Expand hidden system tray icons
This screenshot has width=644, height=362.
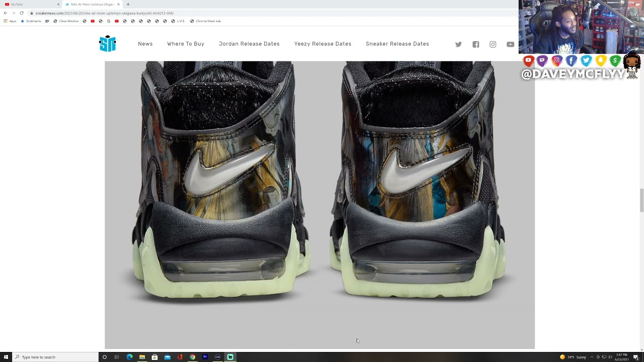pyautogui.click(x=592, y=357)
